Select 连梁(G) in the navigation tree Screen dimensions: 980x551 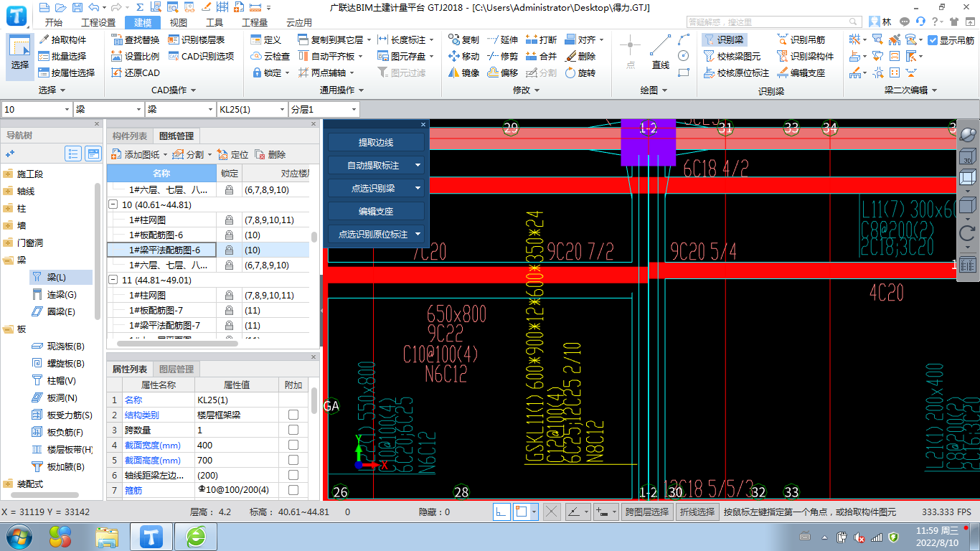point(62,294)
